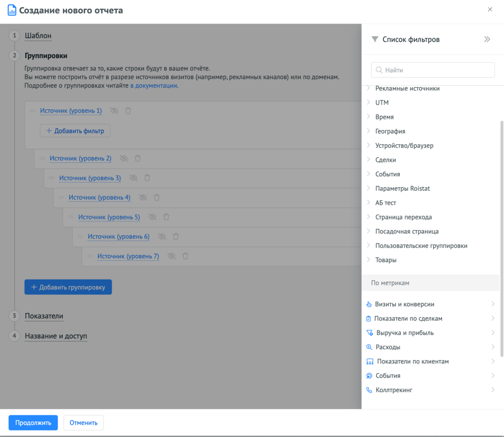The width and height of the screenshot is (504, 437).
Task: Grab drag handle of Источник (уровень 2)
Action: click(x=42, y=158)
